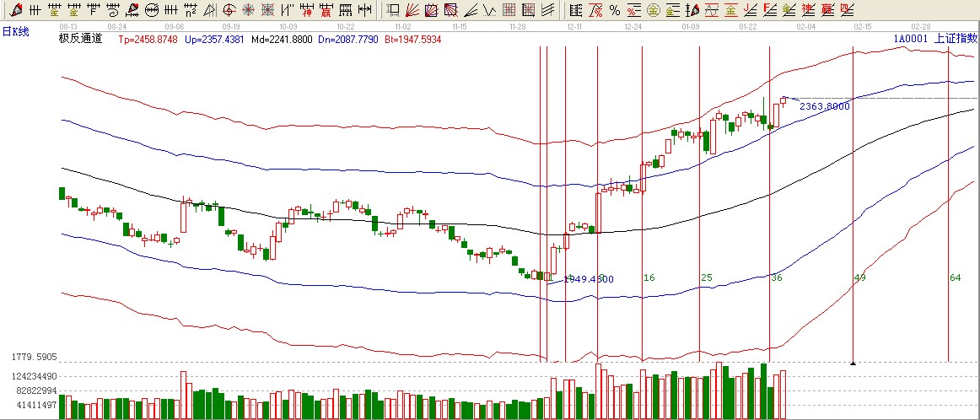Select the time cycle marker labeled 64
This screenshot has height=420, width=980.
[x=955, y=277]
